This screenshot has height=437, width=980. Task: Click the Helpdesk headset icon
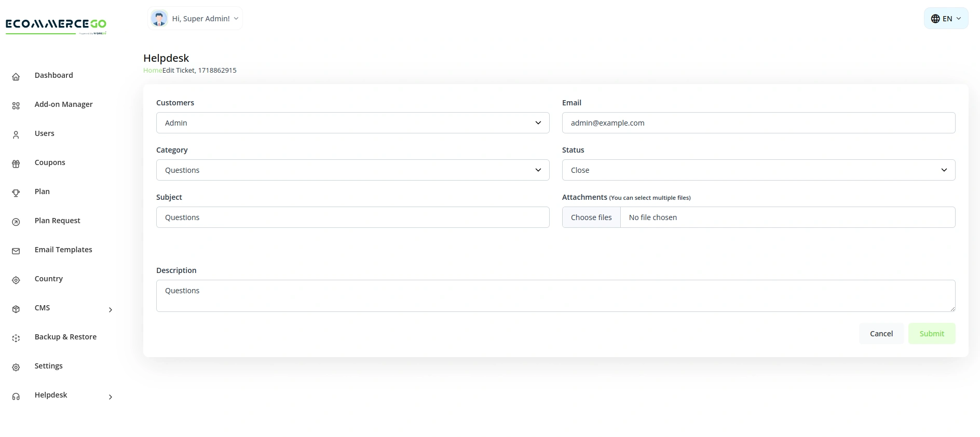tap(16, 397)
